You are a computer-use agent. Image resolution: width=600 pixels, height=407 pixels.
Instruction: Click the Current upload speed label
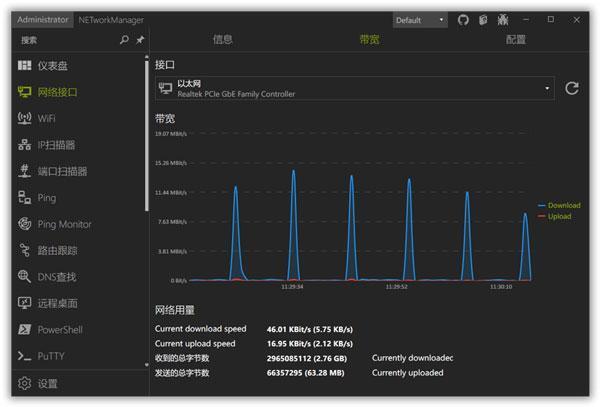coord(195,344)
